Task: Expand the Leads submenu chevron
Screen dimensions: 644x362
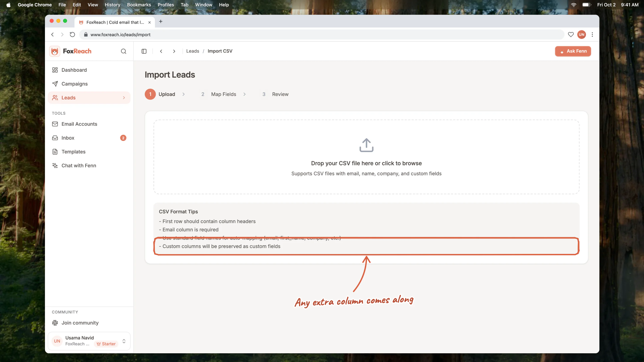Action: pos(124,98)
